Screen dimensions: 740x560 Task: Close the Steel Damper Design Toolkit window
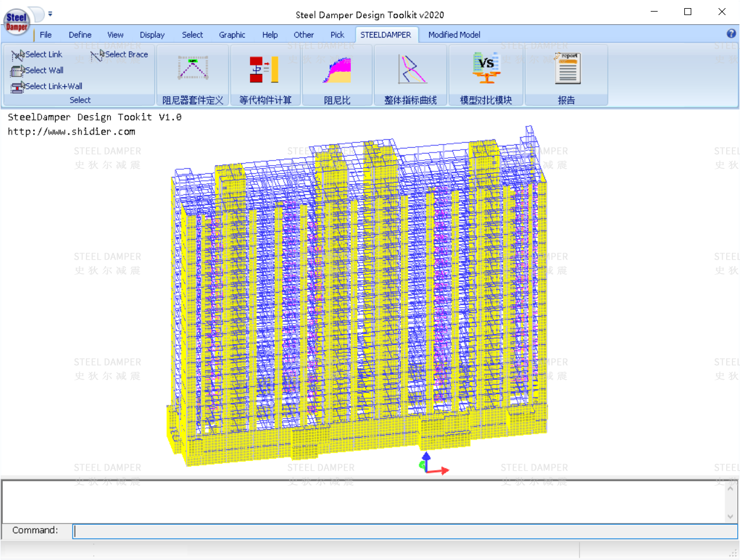click(722, 12)
